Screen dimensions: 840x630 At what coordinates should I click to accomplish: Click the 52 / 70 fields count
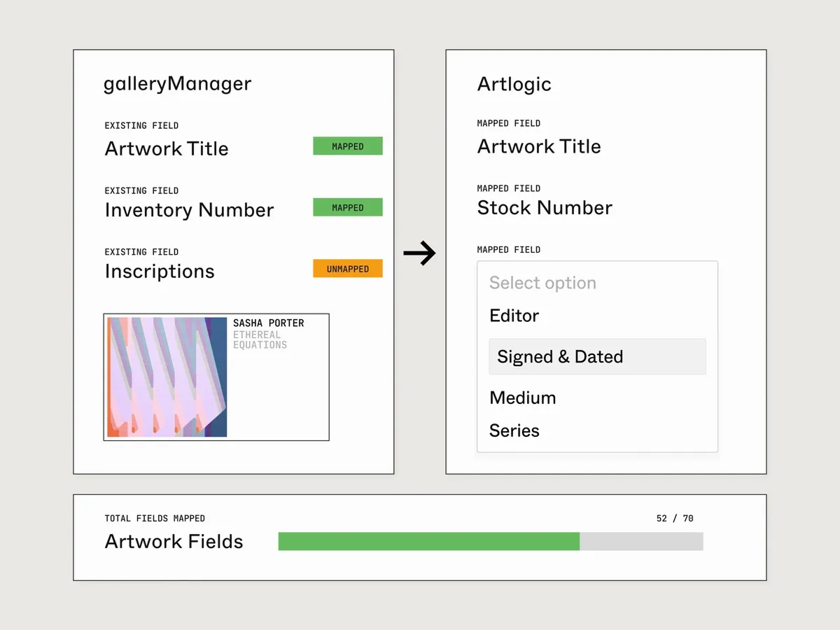coord(675,519)
